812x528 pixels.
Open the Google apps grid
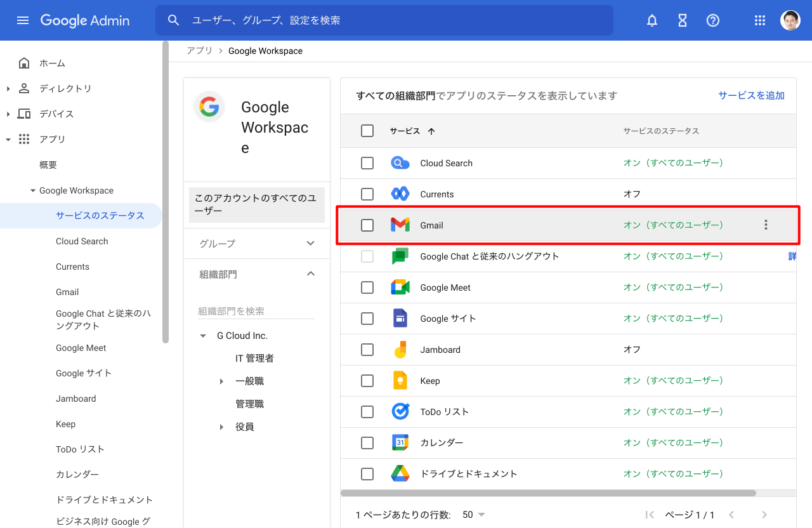(760, 20)
